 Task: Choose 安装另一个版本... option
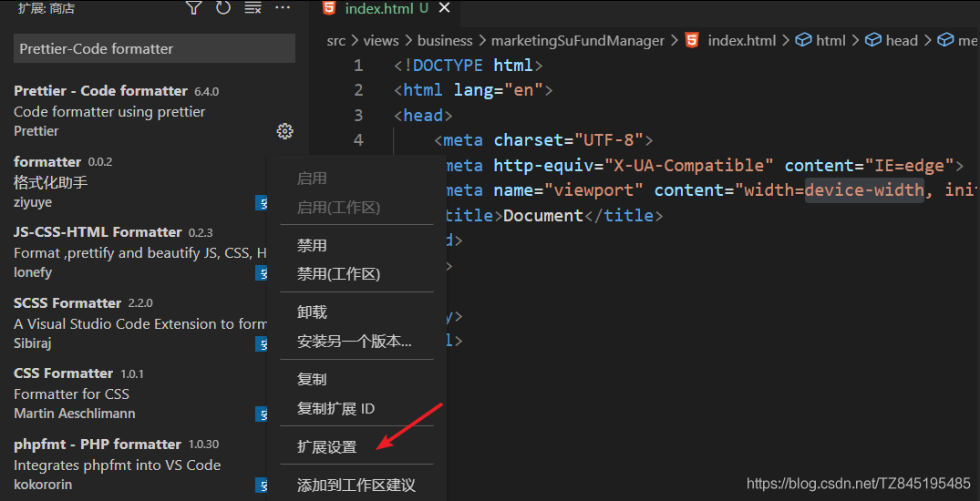(x=355, y=342)
